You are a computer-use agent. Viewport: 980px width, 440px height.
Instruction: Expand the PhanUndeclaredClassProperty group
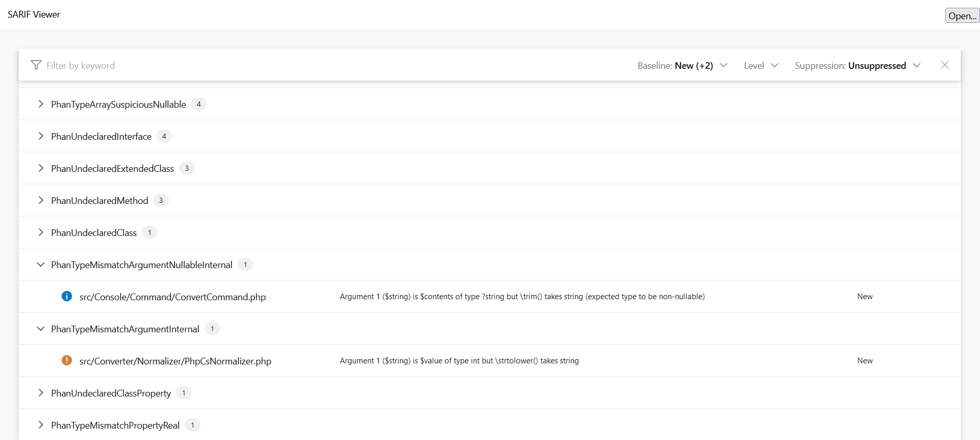[41, 393]
